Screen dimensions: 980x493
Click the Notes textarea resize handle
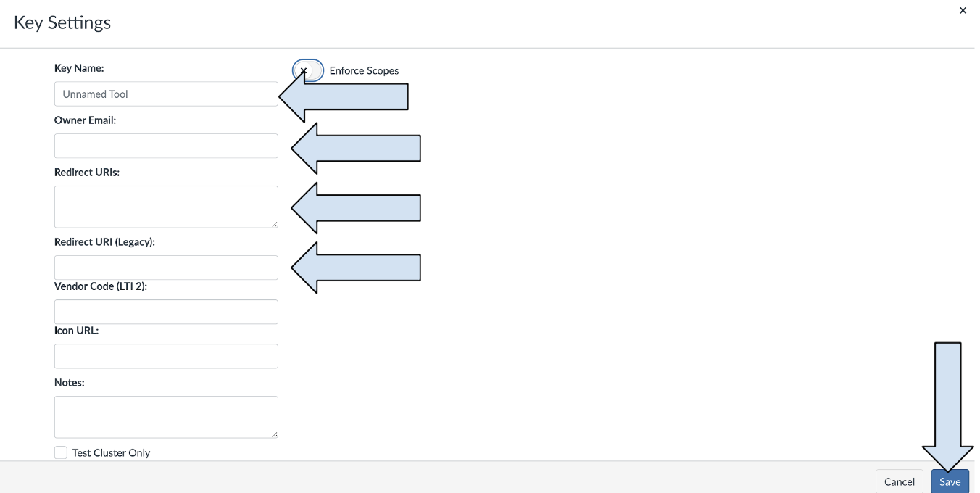pyautogui.click(x=274, y=434)
